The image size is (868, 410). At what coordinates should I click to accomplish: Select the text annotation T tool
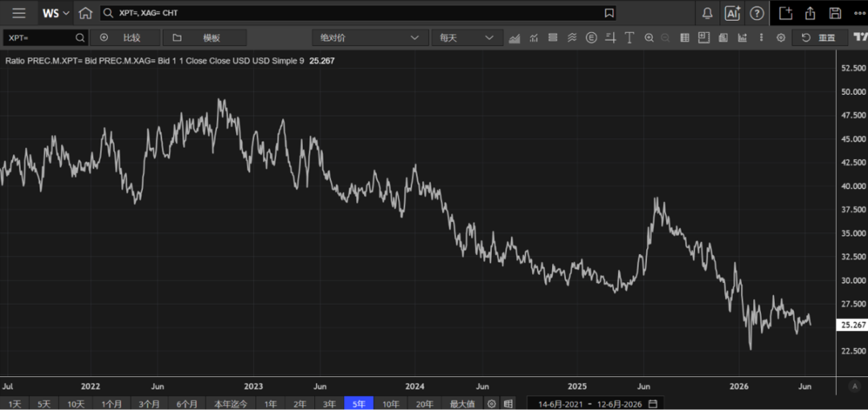pos(629,38)
